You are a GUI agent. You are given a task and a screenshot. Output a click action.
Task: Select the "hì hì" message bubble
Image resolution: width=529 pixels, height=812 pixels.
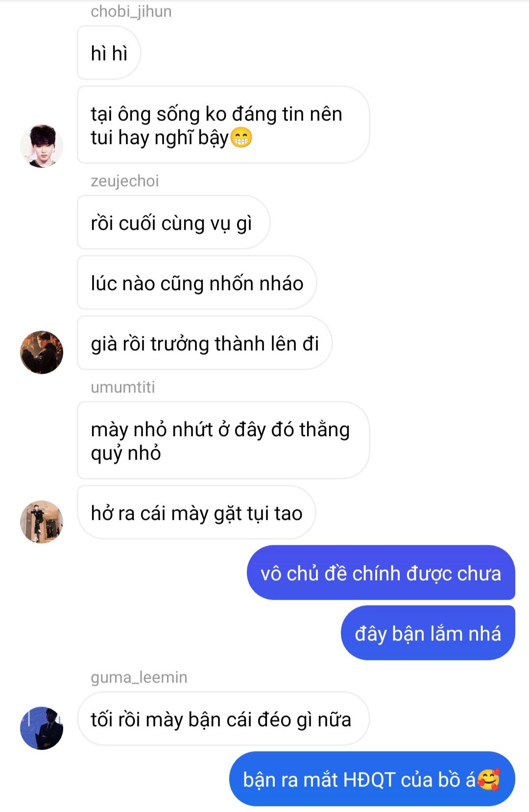[109, 53]
